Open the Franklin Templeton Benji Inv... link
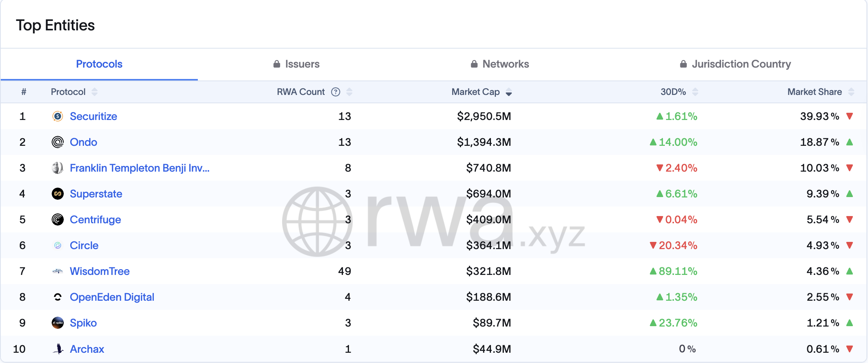Viewport: 868px width, 363px height. (x=139, y=168)
